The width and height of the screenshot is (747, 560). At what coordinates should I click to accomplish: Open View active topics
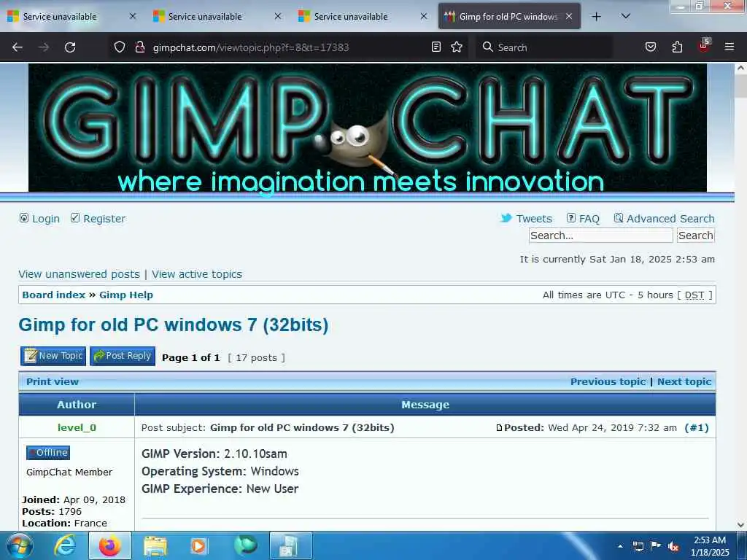(197, 274)
